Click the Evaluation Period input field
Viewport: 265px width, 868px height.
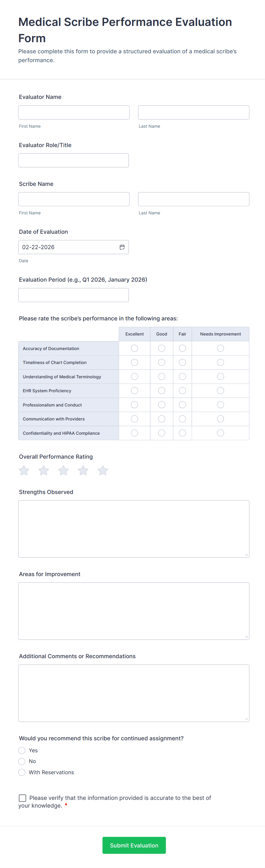74,295
